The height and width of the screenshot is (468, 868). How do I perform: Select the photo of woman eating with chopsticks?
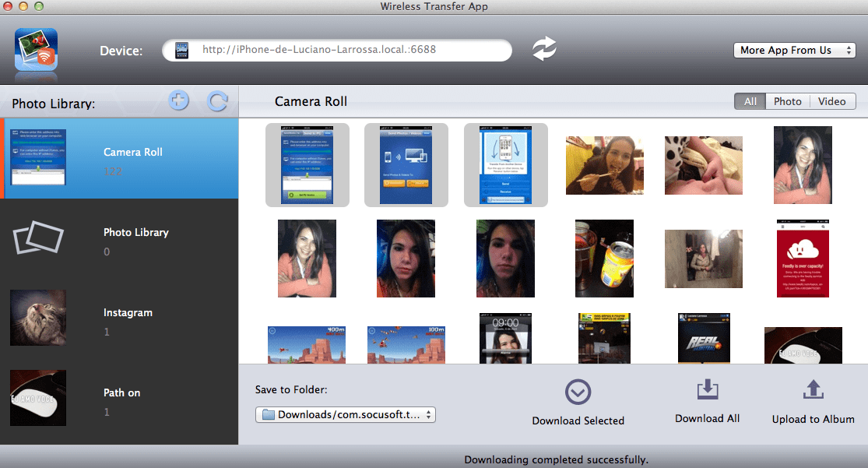(605, 165)
